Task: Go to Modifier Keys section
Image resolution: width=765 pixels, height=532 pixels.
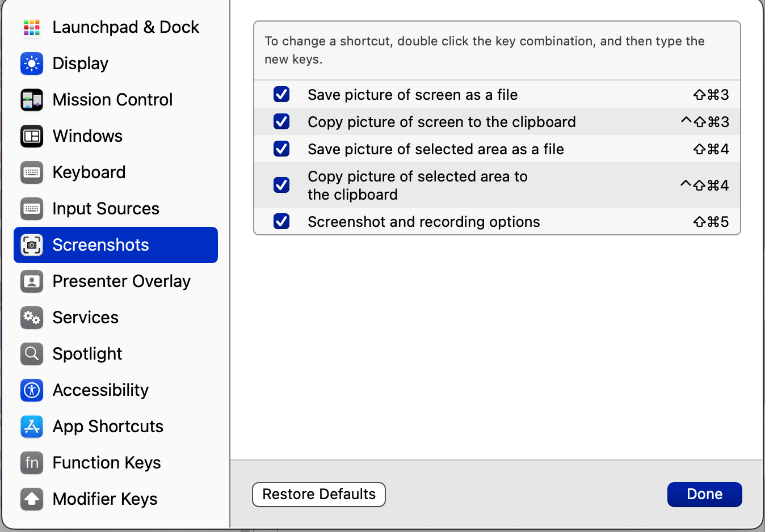Action: 105,499
